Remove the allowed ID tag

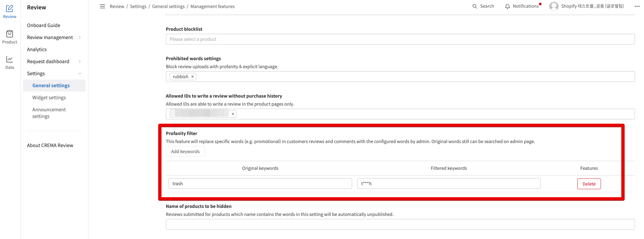(x=233, y=114)
